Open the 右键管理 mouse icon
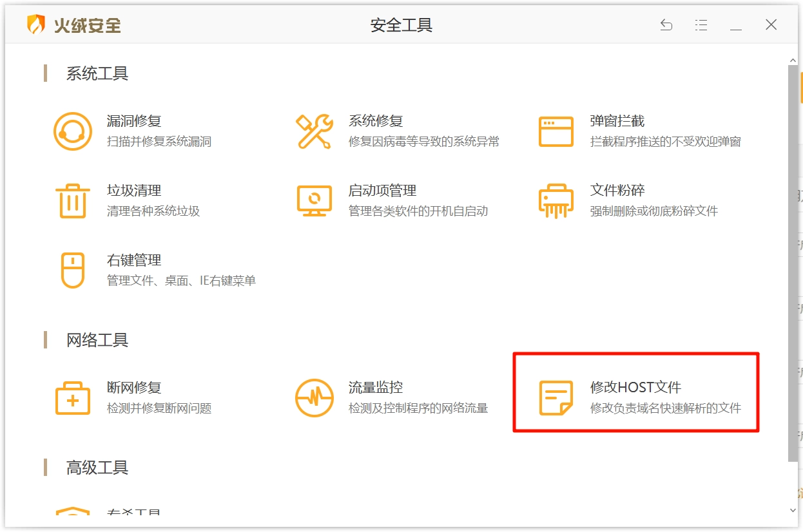 tap(72, 271)
